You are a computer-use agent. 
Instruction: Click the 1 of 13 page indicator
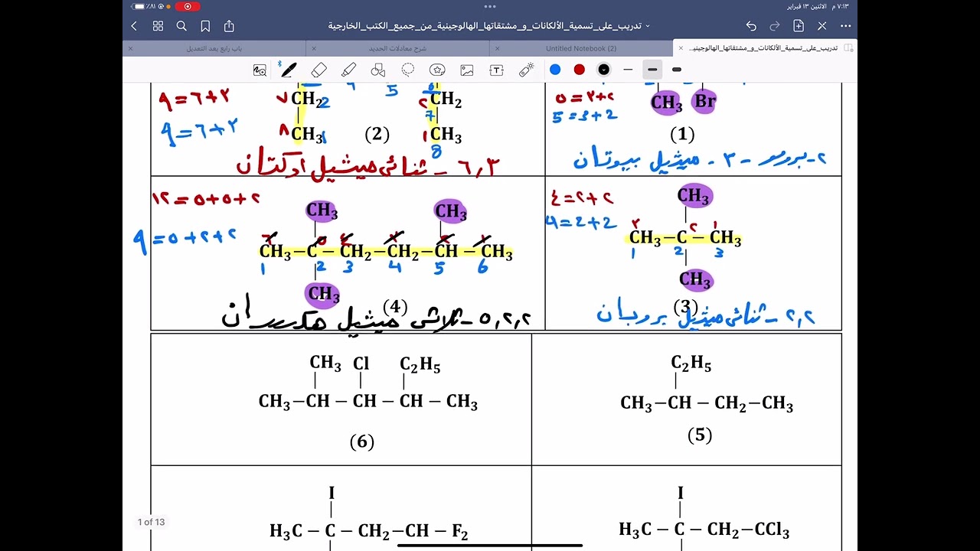click(151, 522)
